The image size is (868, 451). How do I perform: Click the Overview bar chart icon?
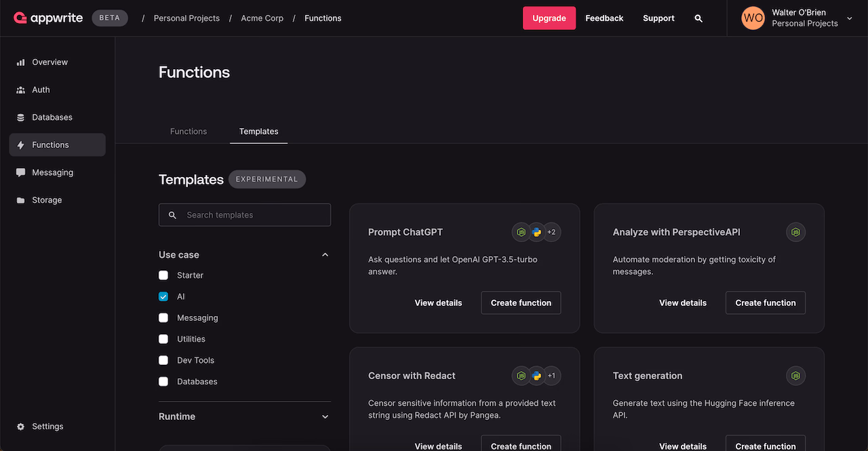click(20, 62)
